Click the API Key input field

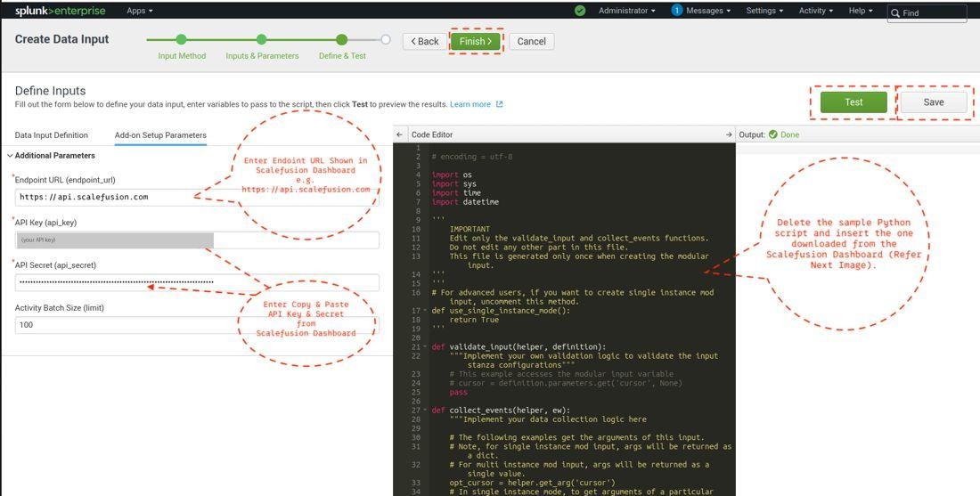197,240
